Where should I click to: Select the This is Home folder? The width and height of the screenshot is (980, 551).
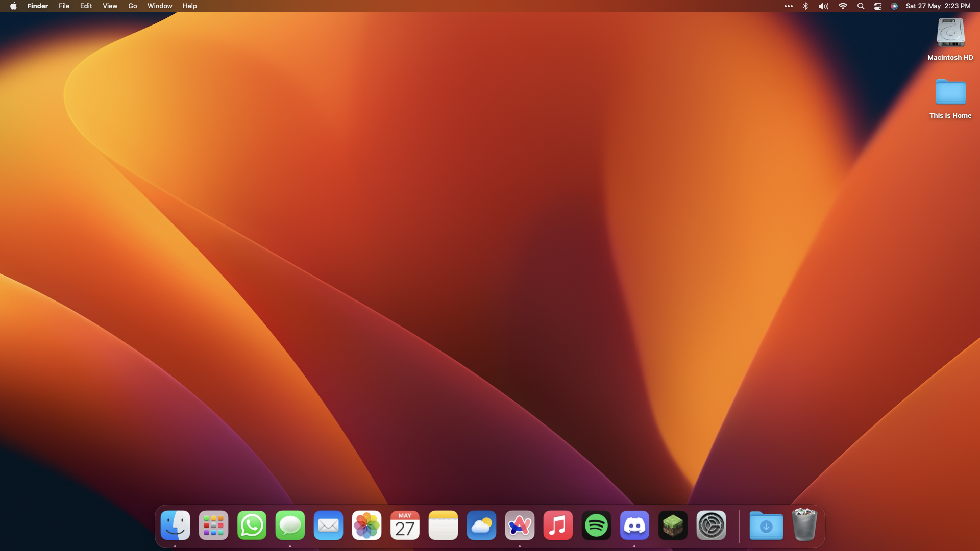tap(950, 92)
